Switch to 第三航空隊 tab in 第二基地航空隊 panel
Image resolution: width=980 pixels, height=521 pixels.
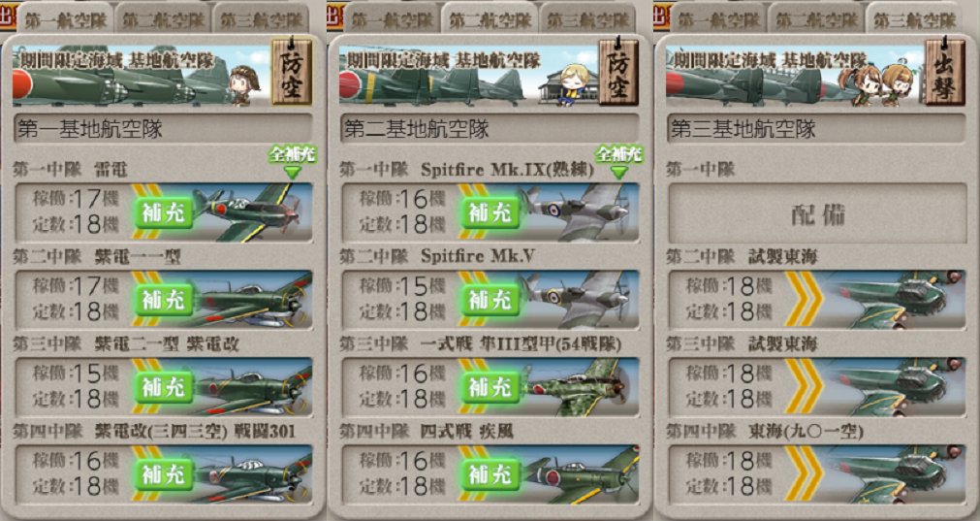[x=587, y=19]
